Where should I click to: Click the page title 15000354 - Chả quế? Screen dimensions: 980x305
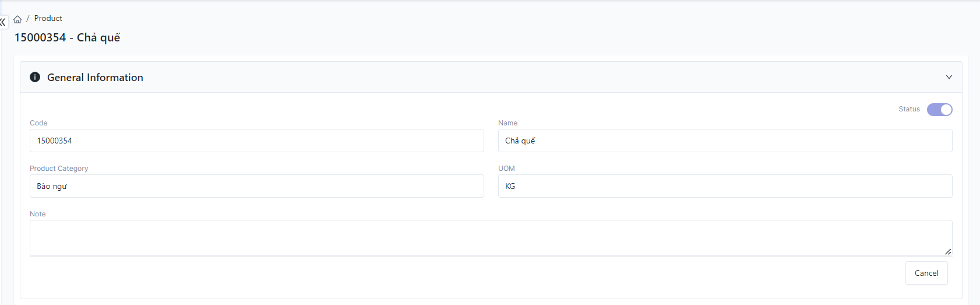(67, 38)
